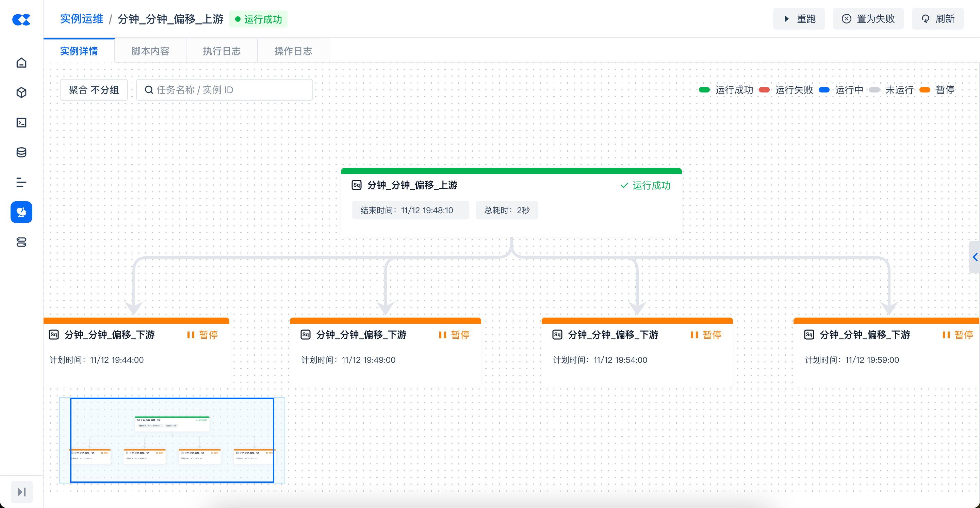Click the 重跑 rerun button
The width and height of the screenshot is (980, 508).
tap(799, 19)
